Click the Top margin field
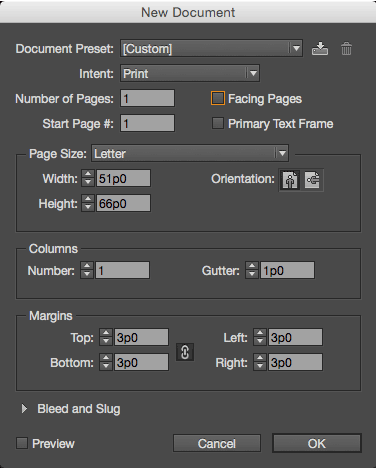This screenshot has width=376, height=468. click(x=141, y=337)
